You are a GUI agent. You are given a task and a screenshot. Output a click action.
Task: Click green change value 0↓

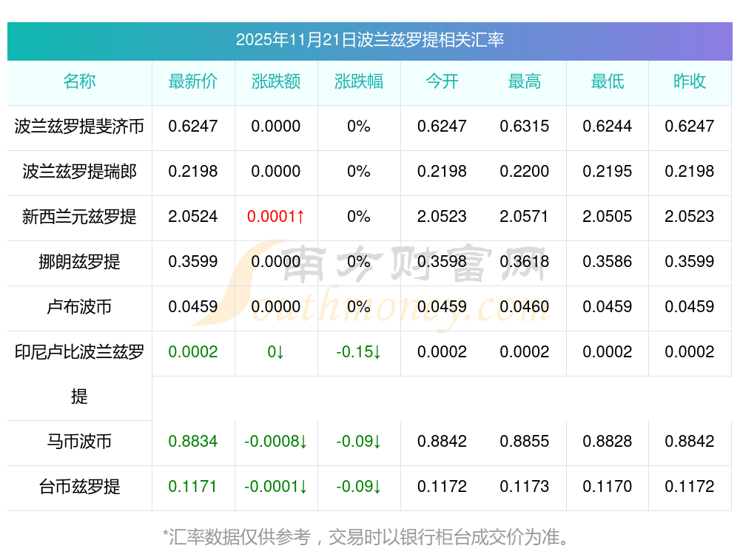click(275, 352)
